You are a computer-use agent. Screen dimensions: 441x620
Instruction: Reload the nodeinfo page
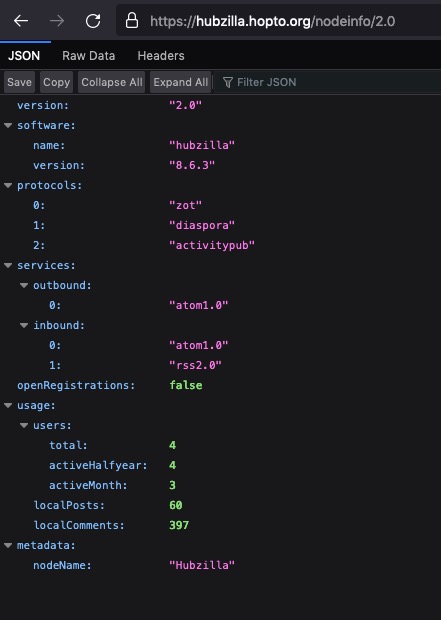pyautogui.click(x=93, y=21)
